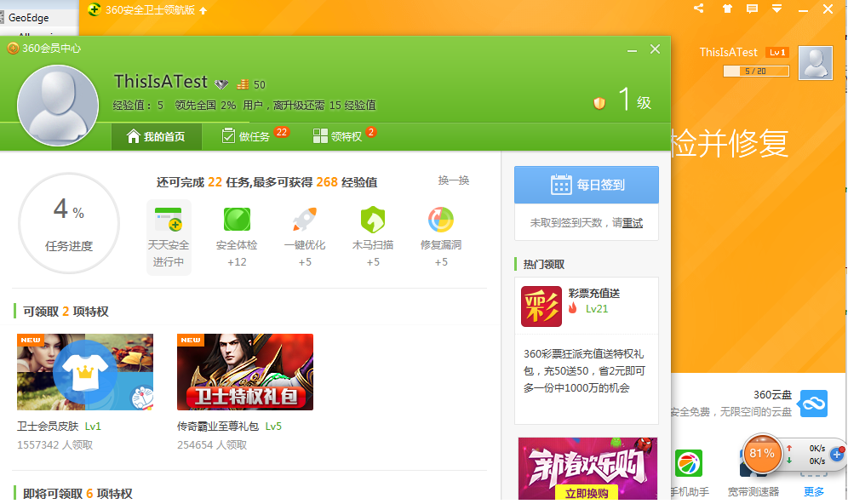Click the user avatar in main window corner
The height and width of the screenshot is (504, 848).
click(816, 63)
